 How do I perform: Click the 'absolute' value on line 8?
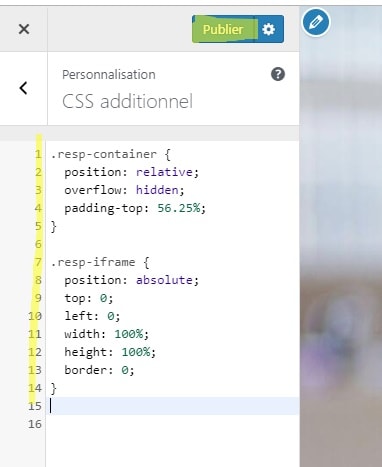(x=164, y=280)
